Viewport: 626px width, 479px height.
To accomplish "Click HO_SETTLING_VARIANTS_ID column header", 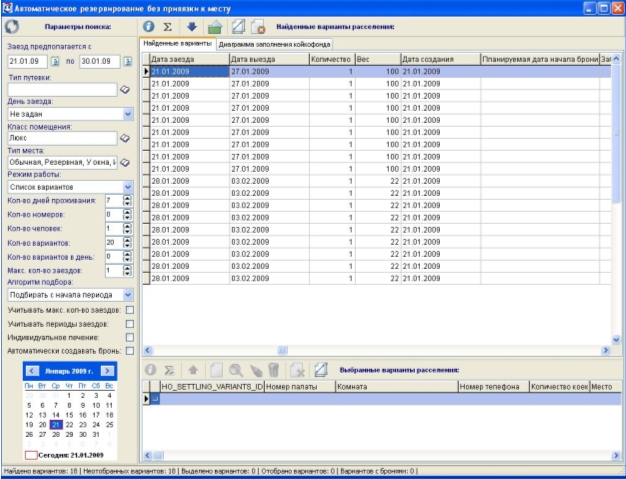I will [x=212, y=386].
